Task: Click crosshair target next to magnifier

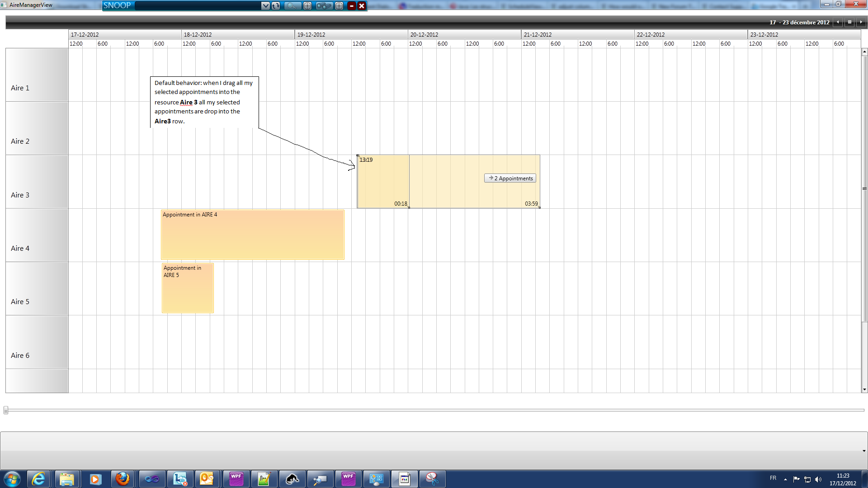Action: click(x=307, y=6)
